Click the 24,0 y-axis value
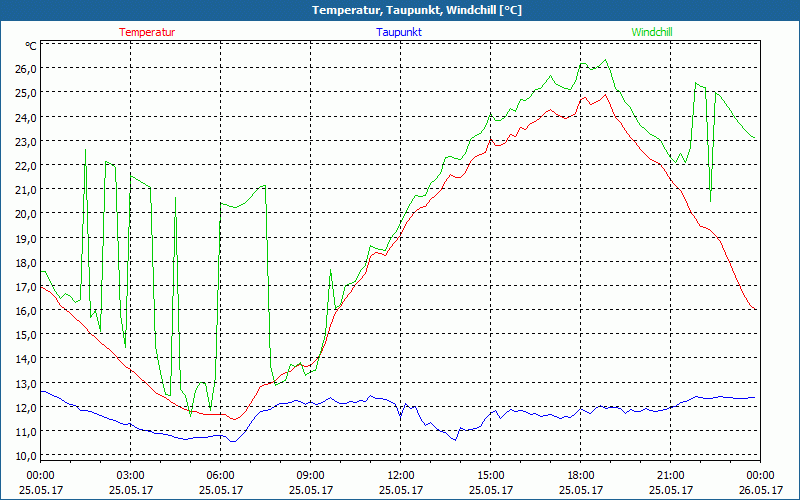 click(26, 117)
